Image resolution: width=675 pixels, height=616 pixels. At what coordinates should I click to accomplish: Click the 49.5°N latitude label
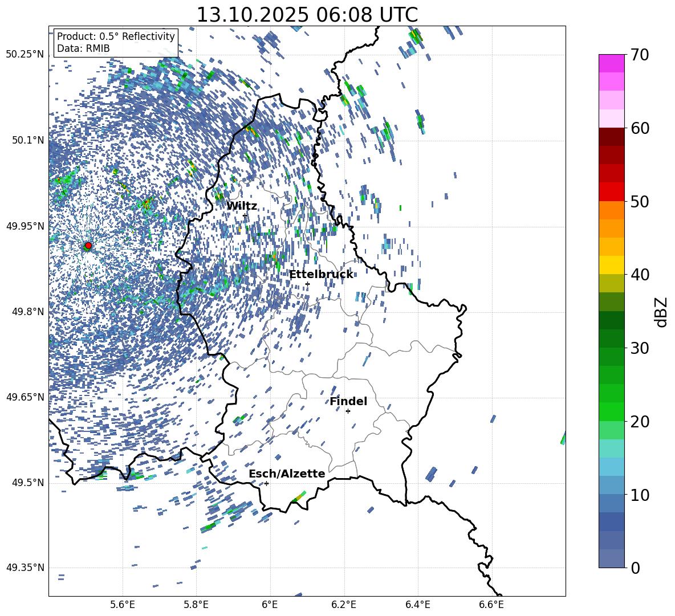coord(28,483)
